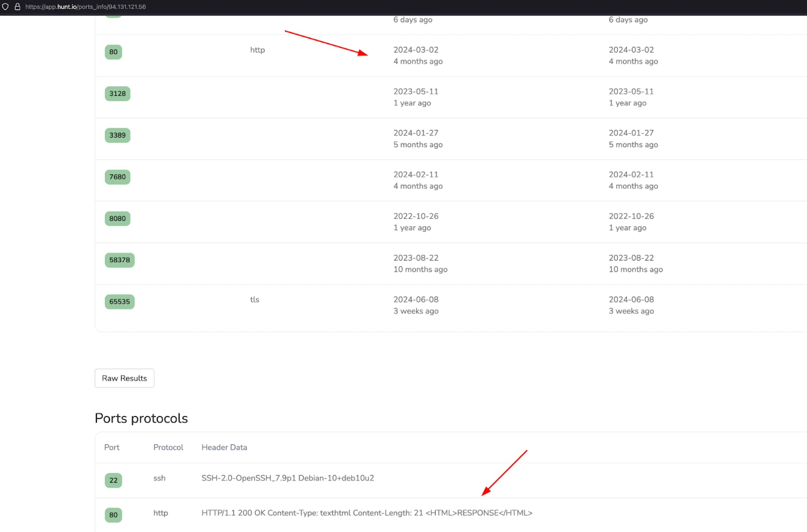Click first 2023-05-11 date for port 3128
Screen dimensions: 807x532
(416, 92)
